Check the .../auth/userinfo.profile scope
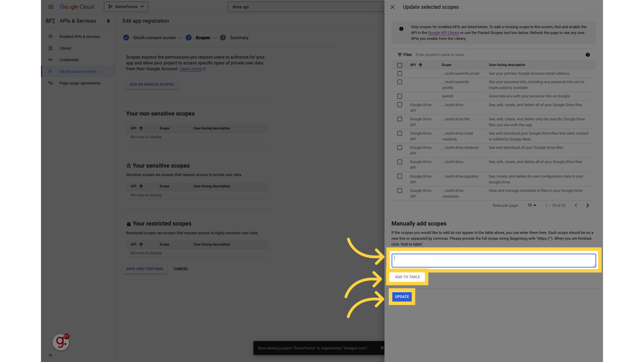Screen dimensions: 644x362 [399, 82]
